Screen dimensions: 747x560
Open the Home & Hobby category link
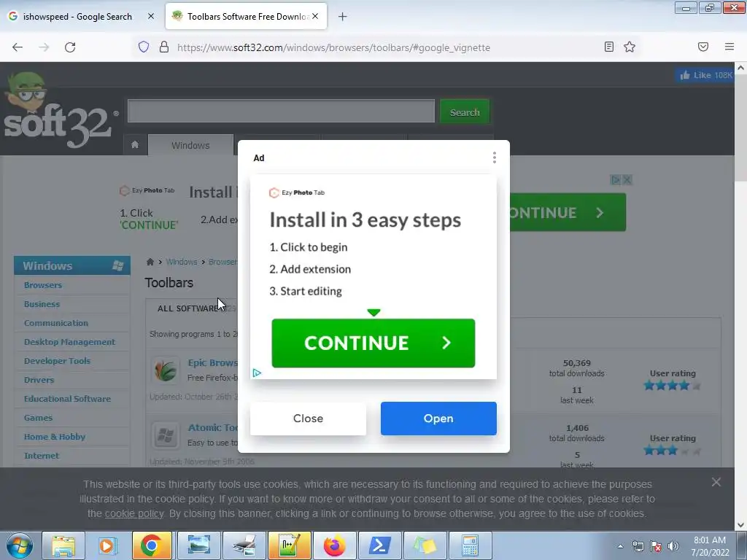pos(55,437)
